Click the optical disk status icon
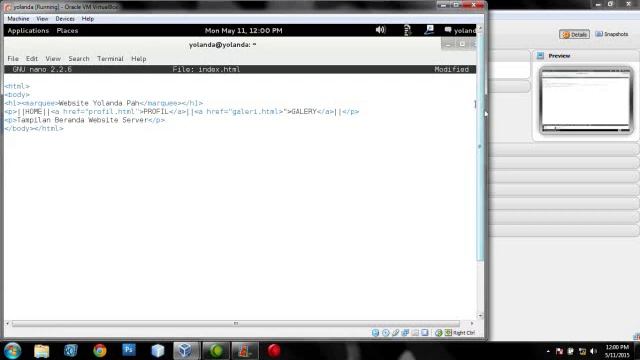Screen dimensions: 640x360 (x=386, y=333)
